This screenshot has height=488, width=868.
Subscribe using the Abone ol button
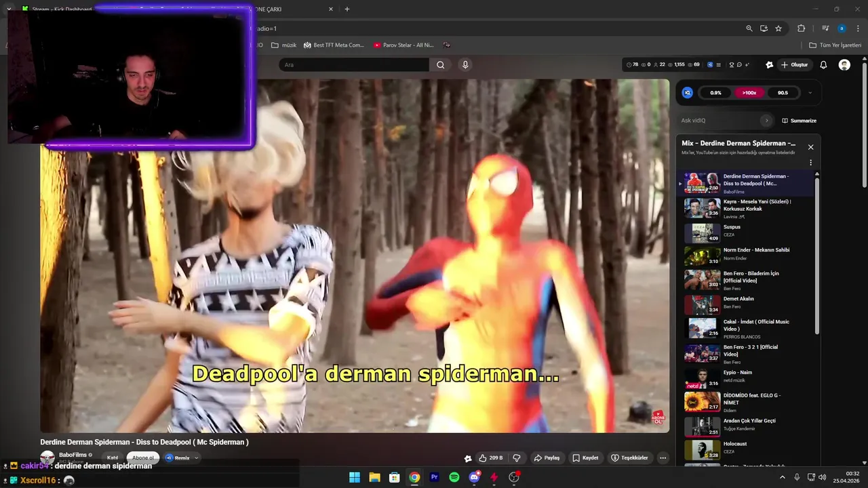point(142,458)
